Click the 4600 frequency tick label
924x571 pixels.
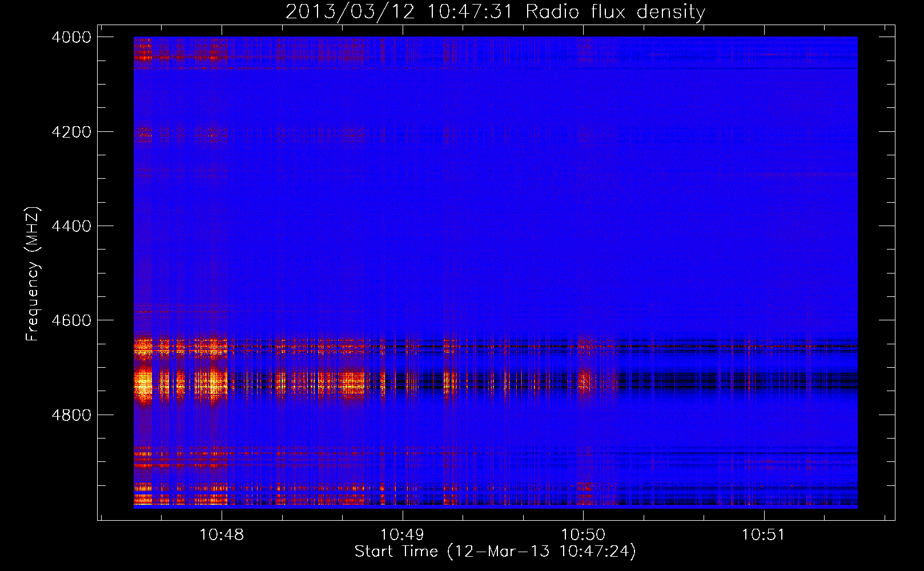pyautogui.click(x=71, y=320)
